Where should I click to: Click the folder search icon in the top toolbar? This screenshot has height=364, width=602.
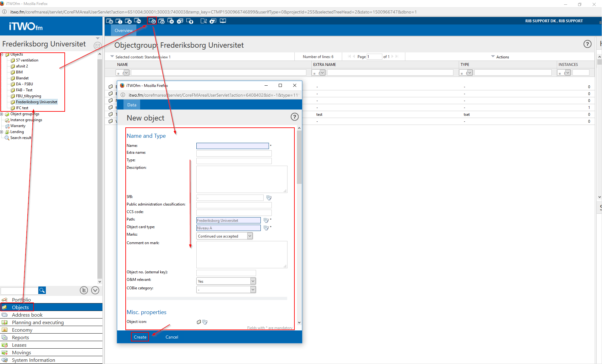click(x=204, y=21)
